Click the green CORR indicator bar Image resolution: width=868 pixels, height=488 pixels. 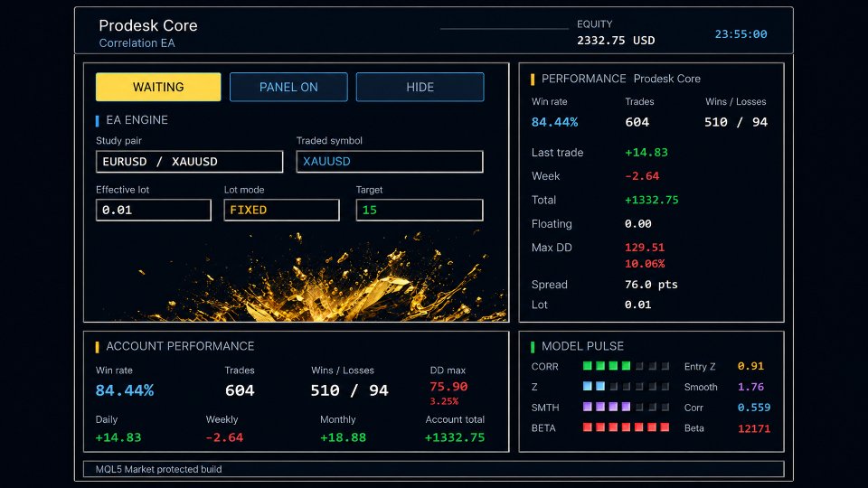click(626, 366)
